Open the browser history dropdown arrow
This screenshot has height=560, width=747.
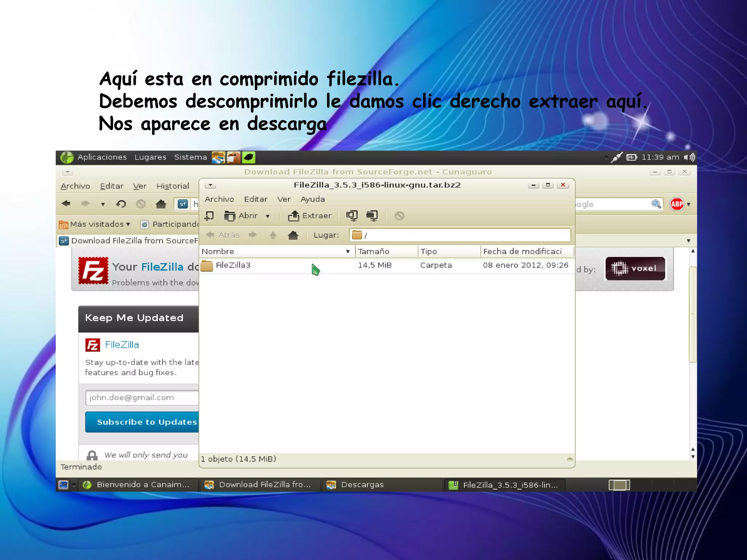pos(103,204)
